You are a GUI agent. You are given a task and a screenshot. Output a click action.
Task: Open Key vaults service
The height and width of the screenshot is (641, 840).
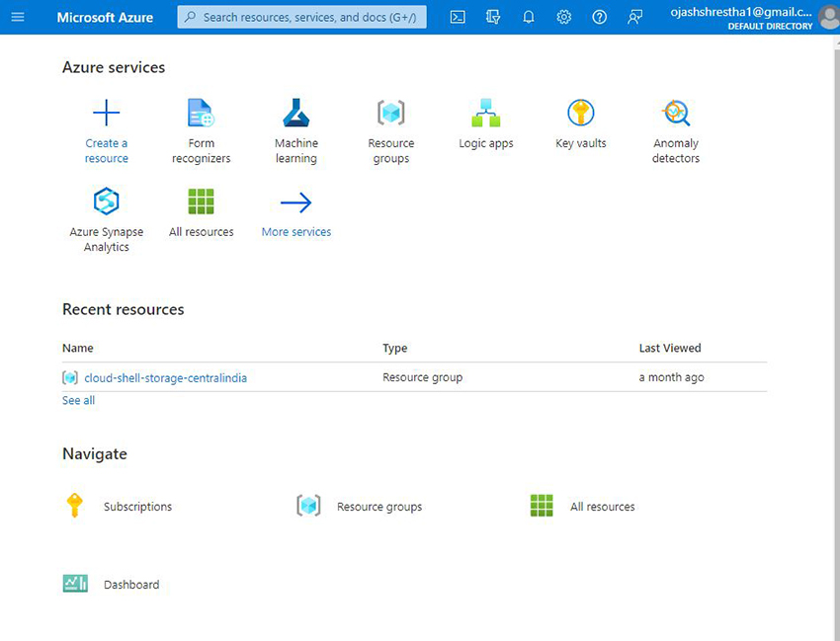[580, 114]
